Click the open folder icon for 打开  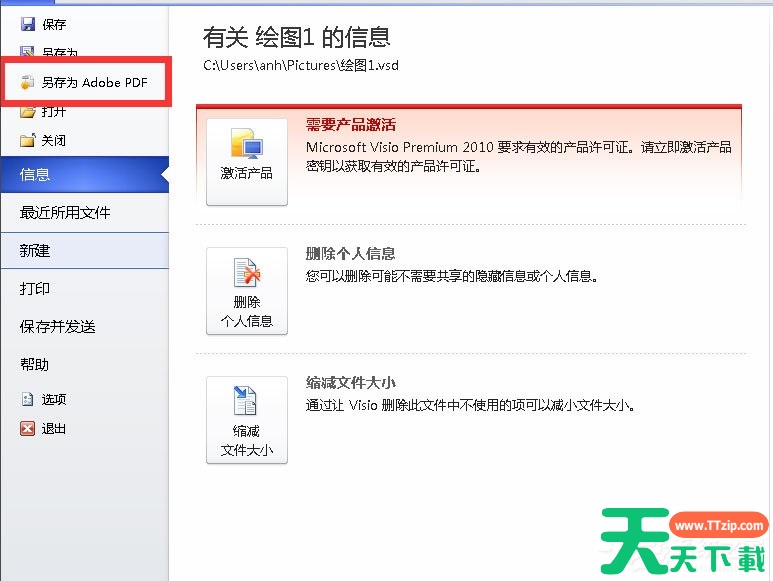28,112
